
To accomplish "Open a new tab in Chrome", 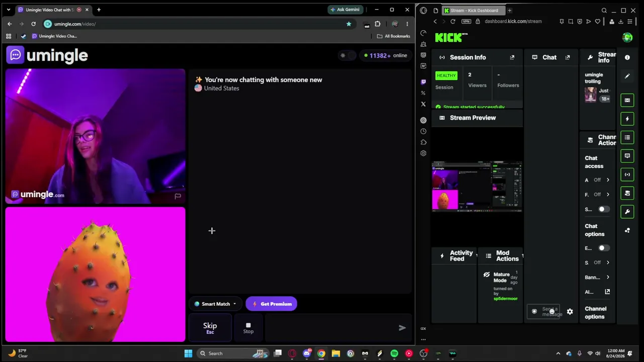I will pyautogui.click(x=99, y=10).
